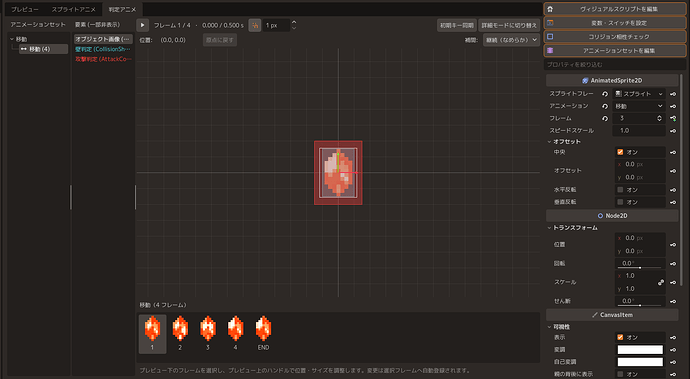Click the 原点に戻す button

point(220,40)
